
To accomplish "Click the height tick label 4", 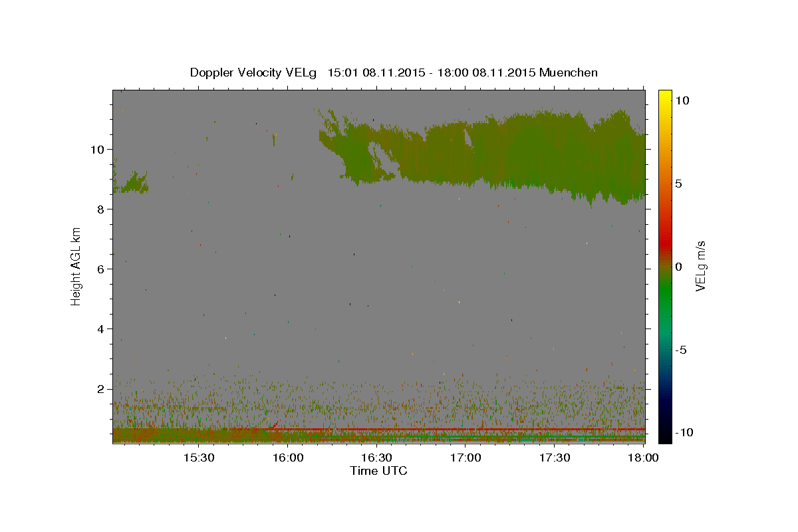I will pyautogui.click(x=102, y=329).
